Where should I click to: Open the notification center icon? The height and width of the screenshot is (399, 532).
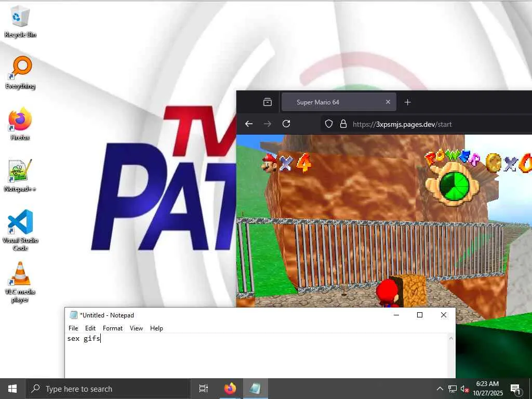[x=516, y=389]
